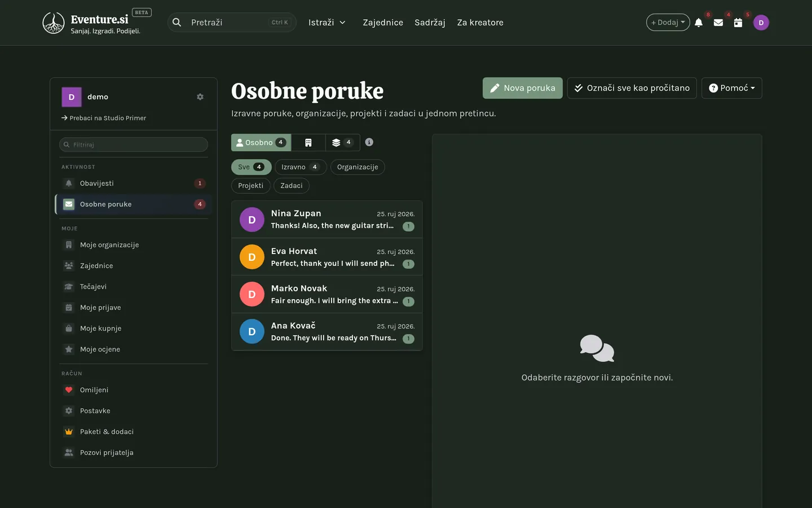Click Prebaci na Studio Primer link
812x508 pixels.
(x=104, y=118)
